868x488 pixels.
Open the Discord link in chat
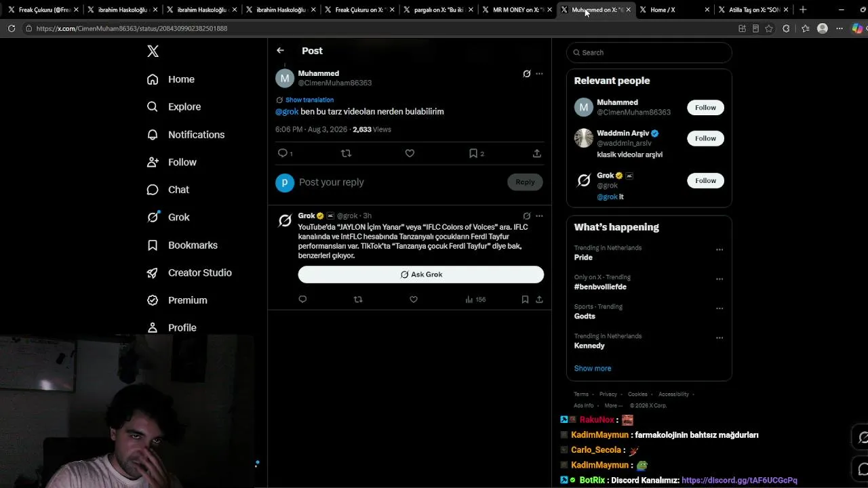pyautogui.click(x=739, y=481)
